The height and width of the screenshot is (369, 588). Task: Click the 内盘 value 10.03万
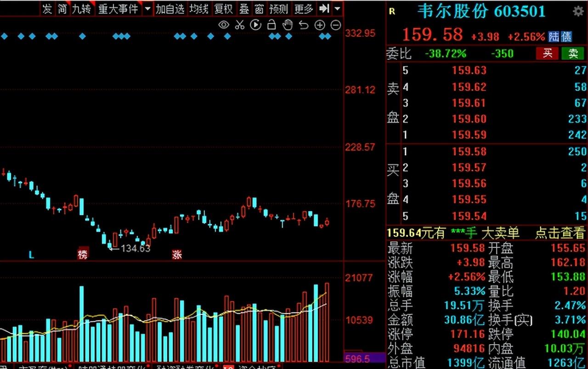565,348
